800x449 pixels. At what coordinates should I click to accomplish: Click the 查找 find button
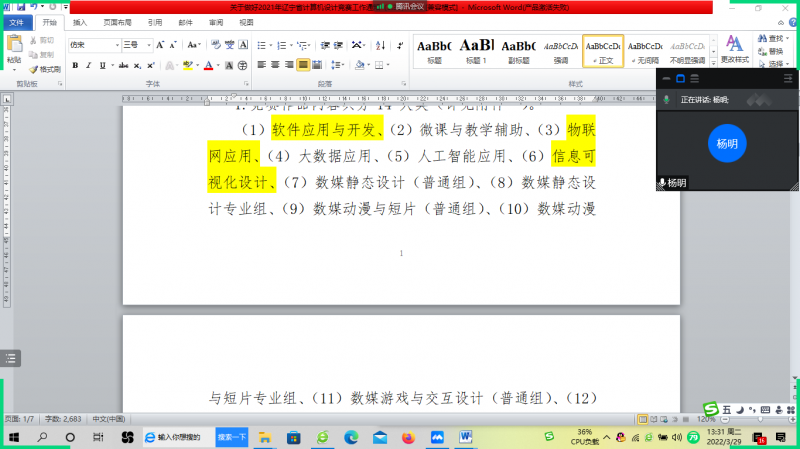click(771, 39)
